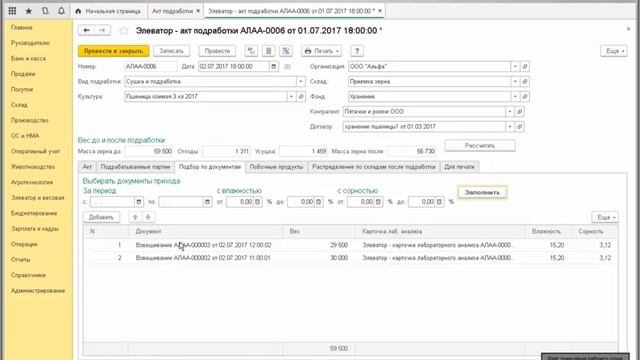Click Масса зерна до field
Image resolution: width=640 pixels, height=360 pixels.
click(x=149, y=151)
